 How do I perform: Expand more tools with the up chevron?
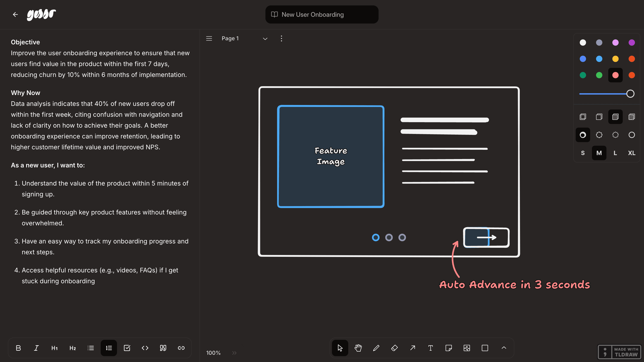coord(504,348)
